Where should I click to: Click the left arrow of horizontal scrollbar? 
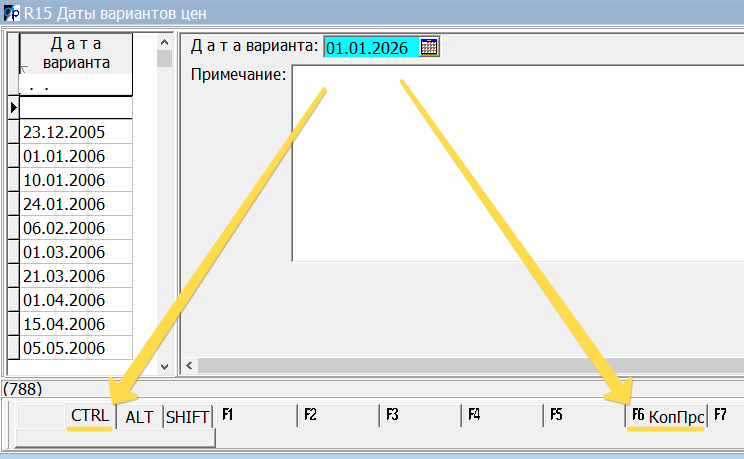[189, 365]
